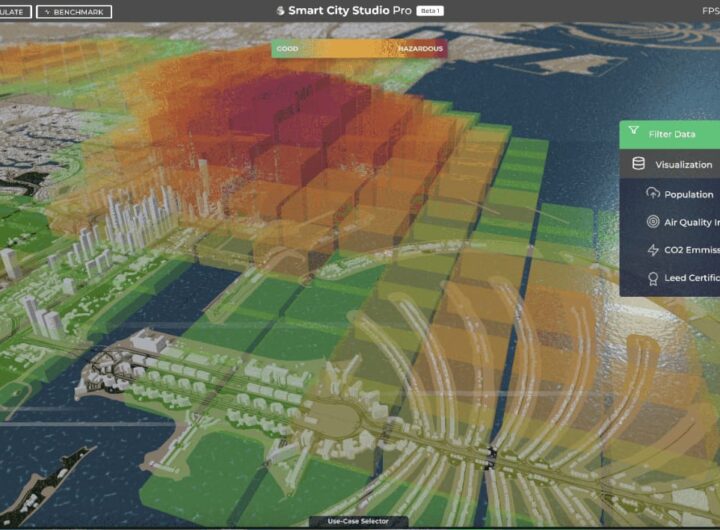This screenshot has height=530, width=720.
Task: Collapse the Visualization section
Action: point(669,164)
